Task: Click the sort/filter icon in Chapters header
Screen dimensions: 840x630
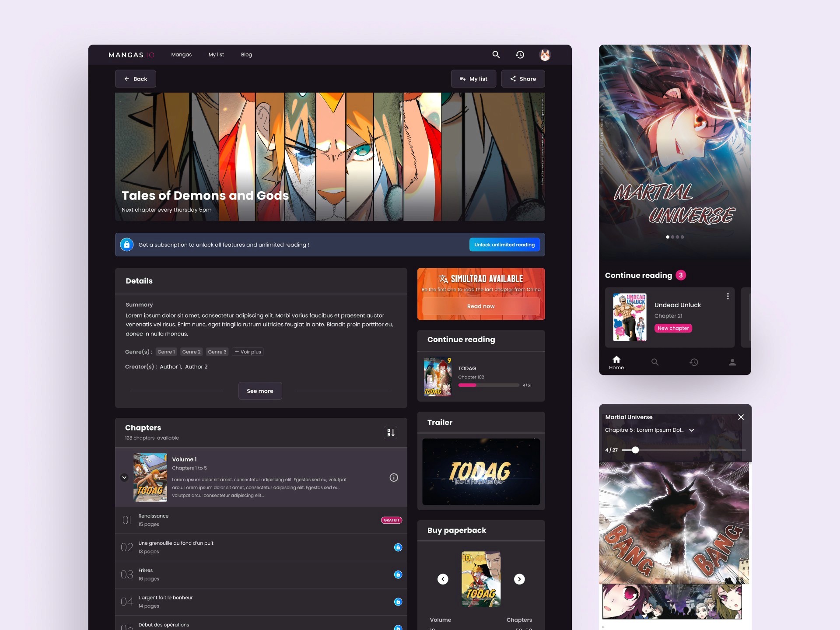Action: (x=390, y=431)
